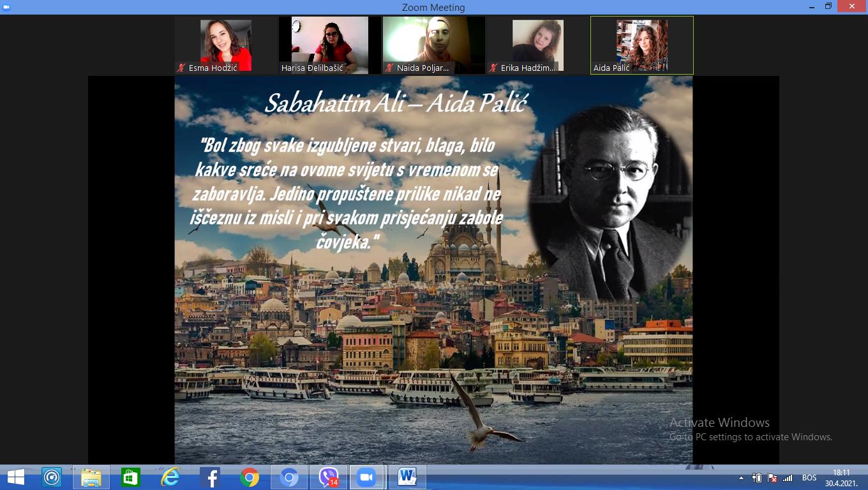Open the Action Center flag notification
This screenshot has height=490, width=868.
tap(772, 478)
